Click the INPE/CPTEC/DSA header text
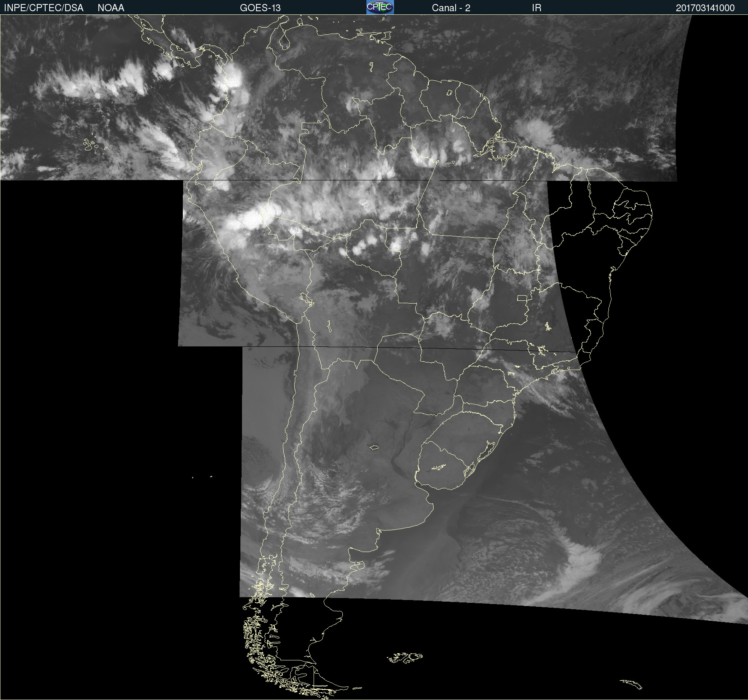This screenshot has height=700, width=748. click(x=44, y=8)
